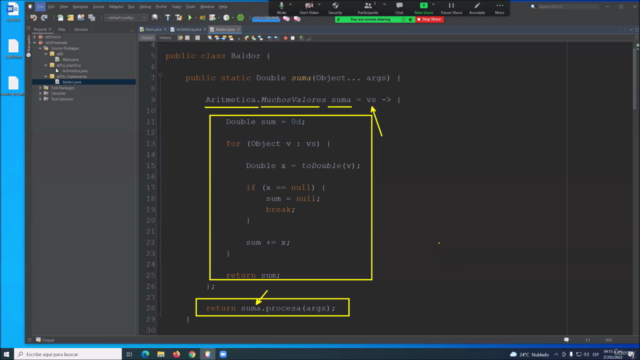Screen dimensions: 640x360
Task: Collapse the suma method code fold
Action: [160, 75]
